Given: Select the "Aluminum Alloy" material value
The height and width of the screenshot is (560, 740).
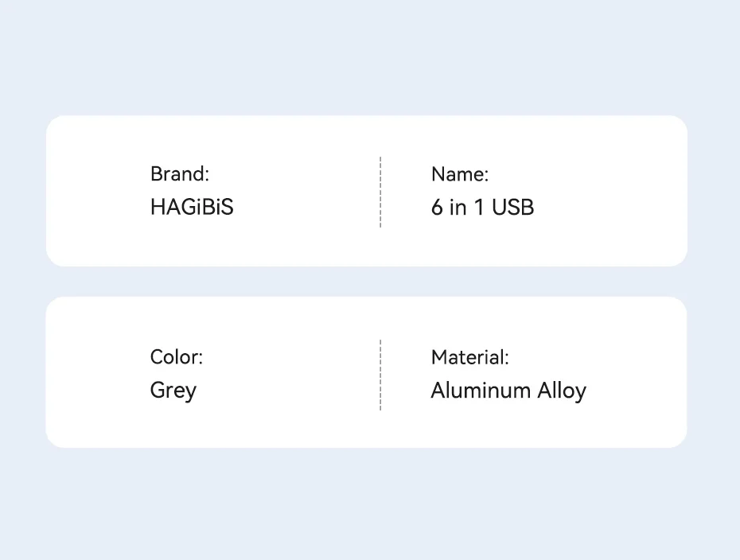Looking at the screenshot, I should [x=508, y=391].
